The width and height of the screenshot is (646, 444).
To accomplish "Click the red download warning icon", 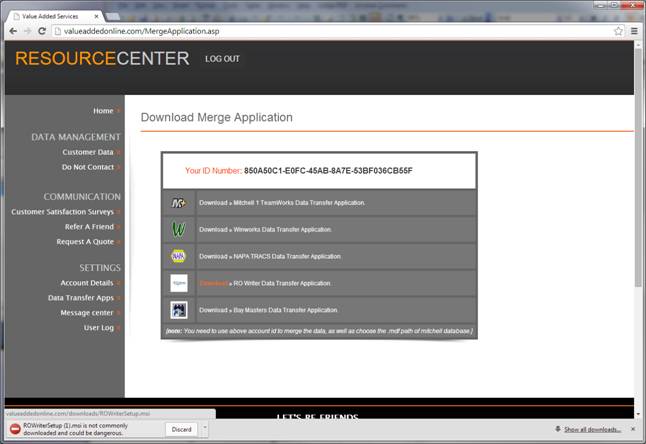I will coord(15,429).
